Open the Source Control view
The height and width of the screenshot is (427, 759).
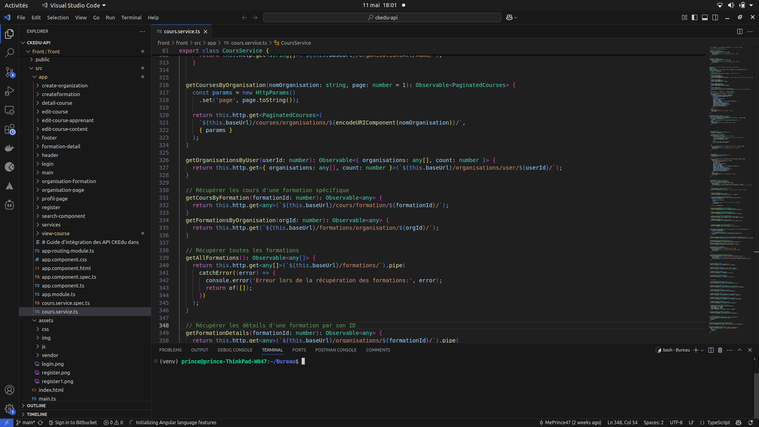tap(10, 72)
